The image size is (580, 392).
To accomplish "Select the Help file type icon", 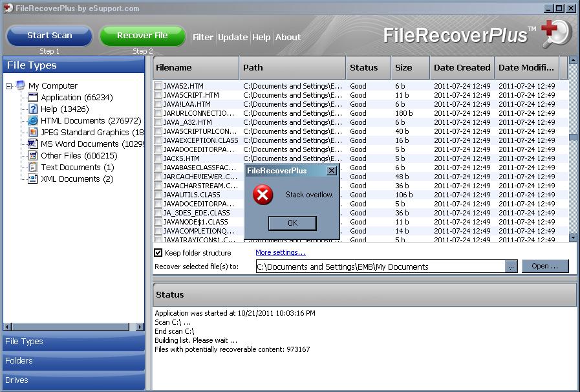I will click(33, 109).
